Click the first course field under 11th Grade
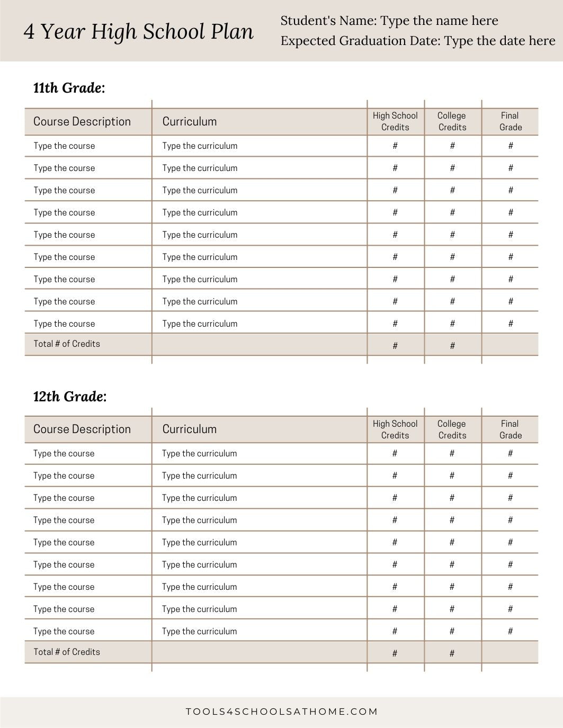This screenshot has width=563, height=728. pos(64,146)
